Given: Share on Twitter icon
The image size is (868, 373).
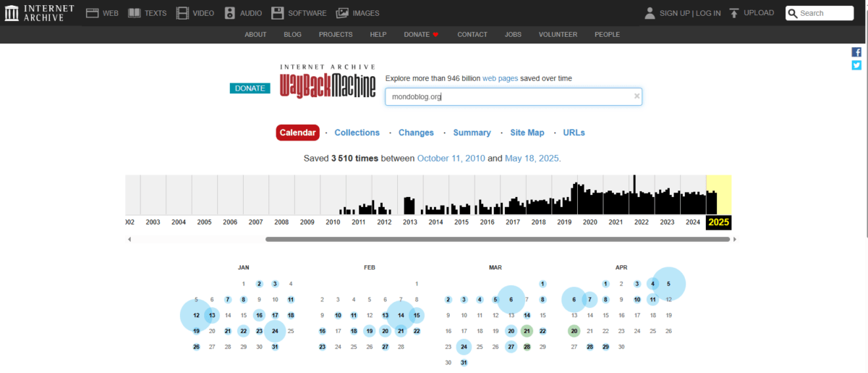Looking at the screenshot, I should (x=856, y=65).
